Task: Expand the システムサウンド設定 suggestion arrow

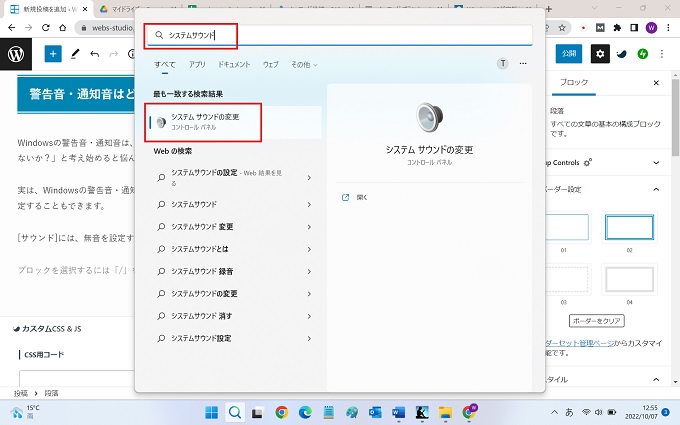Action: point(309,338)
